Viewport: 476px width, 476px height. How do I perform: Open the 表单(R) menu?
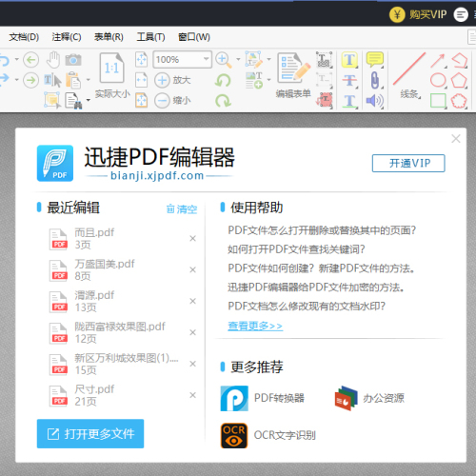pyautogui.click(x=109, y=37)
